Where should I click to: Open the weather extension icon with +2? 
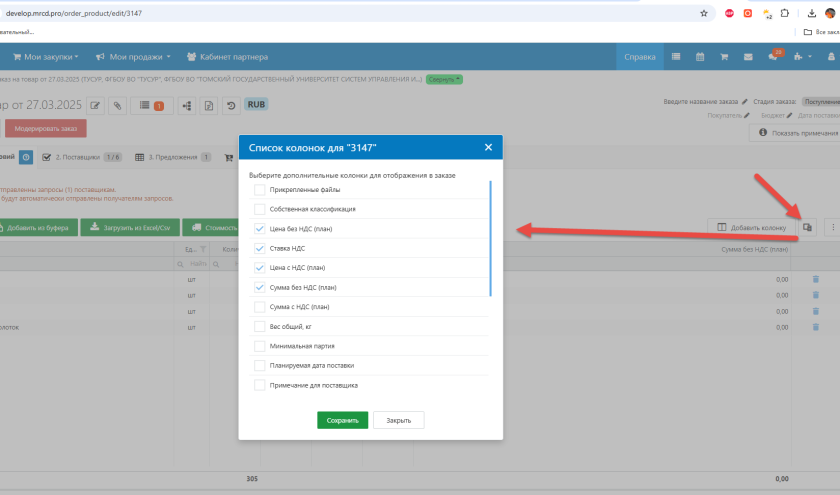point(767,13)
